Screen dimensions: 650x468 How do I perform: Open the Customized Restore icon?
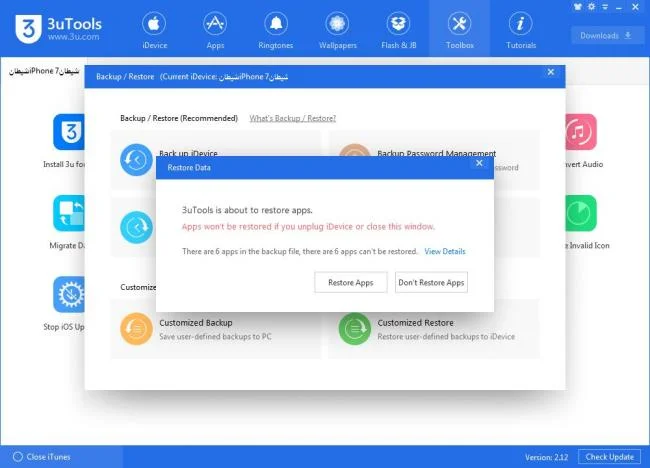(x=354, y=329)
